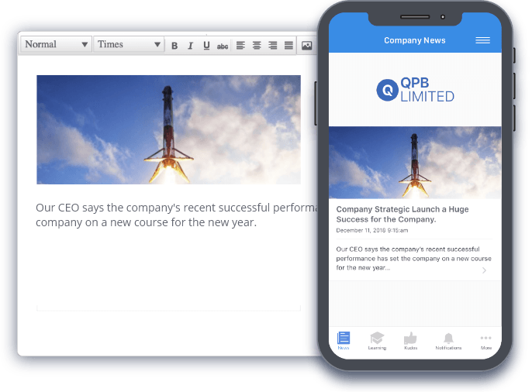Open the Times font dropdown
This screenshot has width=532, height=392.
pos(129,45)
